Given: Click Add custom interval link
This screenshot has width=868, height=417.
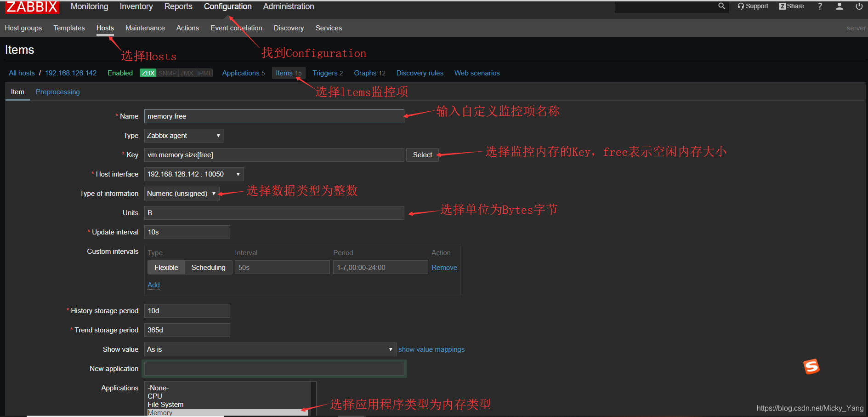Looking at the screenshot, I should click(153, 285).
